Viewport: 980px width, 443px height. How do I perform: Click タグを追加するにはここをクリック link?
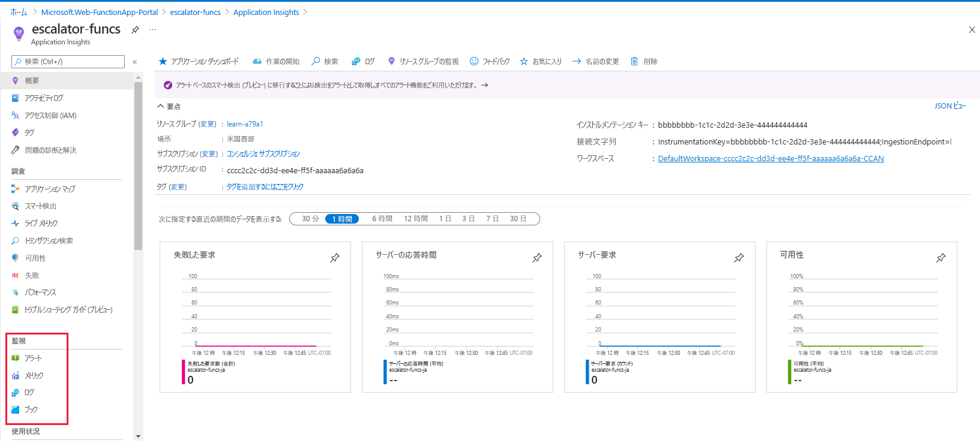pos(265,187)
